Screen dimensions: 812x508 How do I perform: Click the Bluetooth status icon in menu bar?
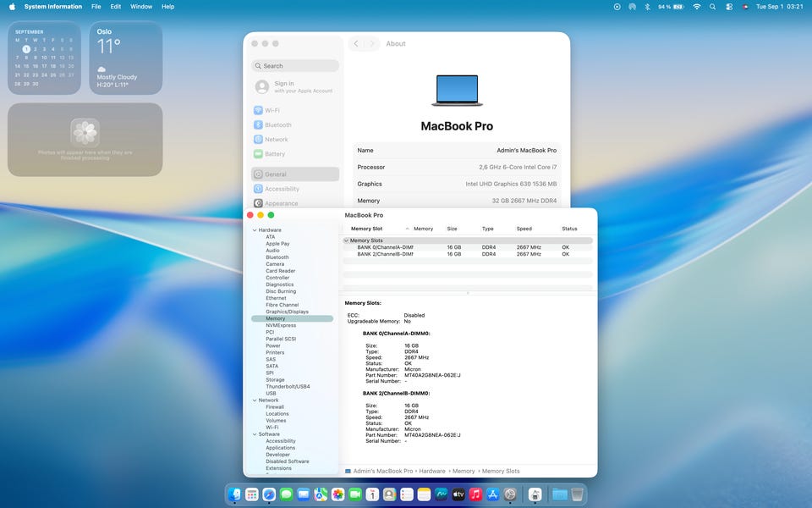(647, 7)
